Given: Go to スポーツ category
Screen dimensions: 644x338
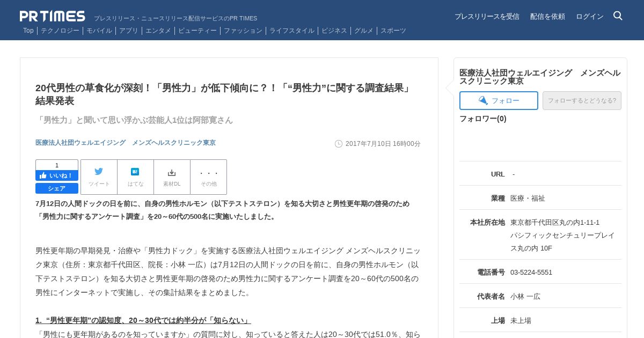Looking at the screenshot, I should pos(393,31).
